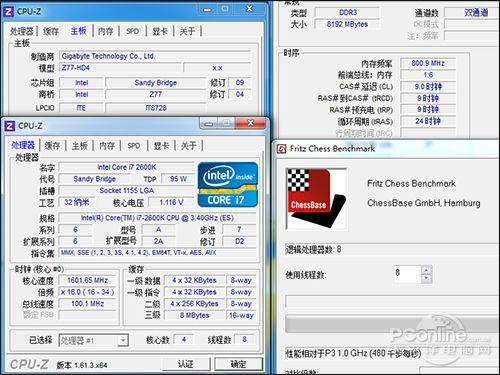Click the 'IT8728' LPCIO value
The image size is (500, 375).
156,108
